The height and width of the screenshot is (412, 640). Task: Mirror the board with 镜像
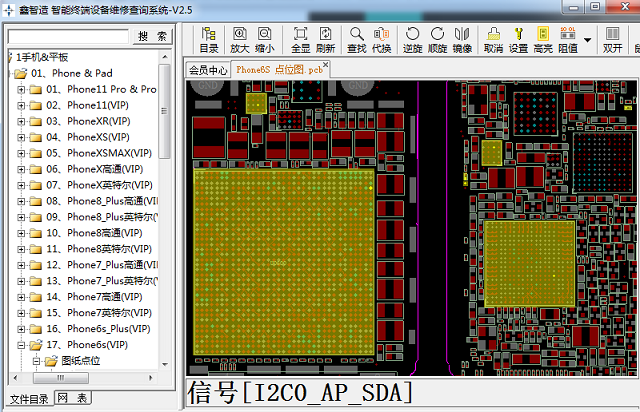pyautogui.click(x=462, y=40)
